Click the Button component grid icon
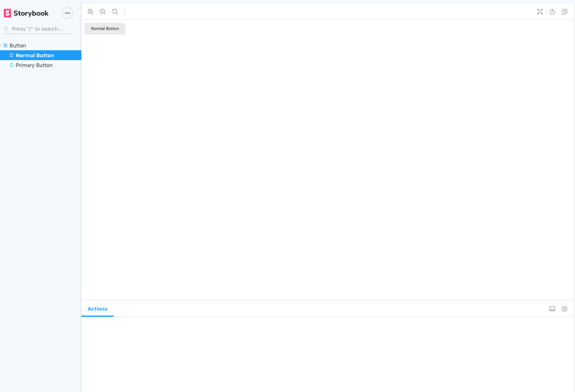575x392 pixels. [x=5, y=45]
